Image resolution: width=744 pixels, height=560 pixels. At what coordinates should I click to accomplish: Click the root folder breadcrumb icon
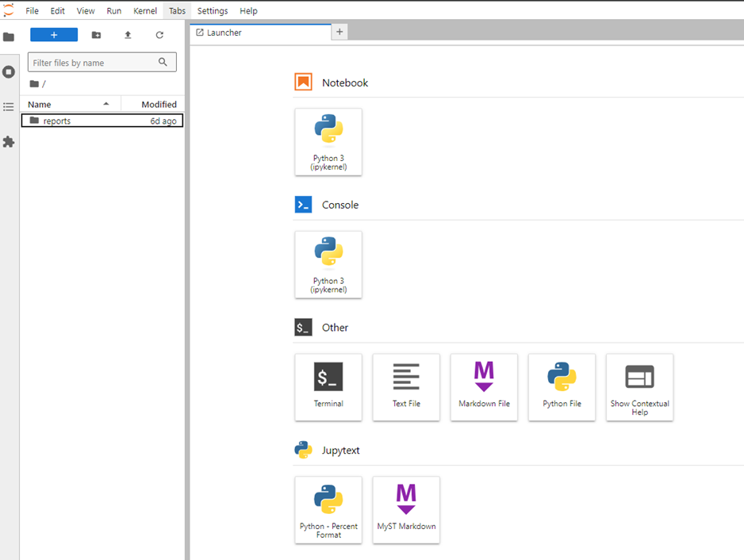coord(34,84)
